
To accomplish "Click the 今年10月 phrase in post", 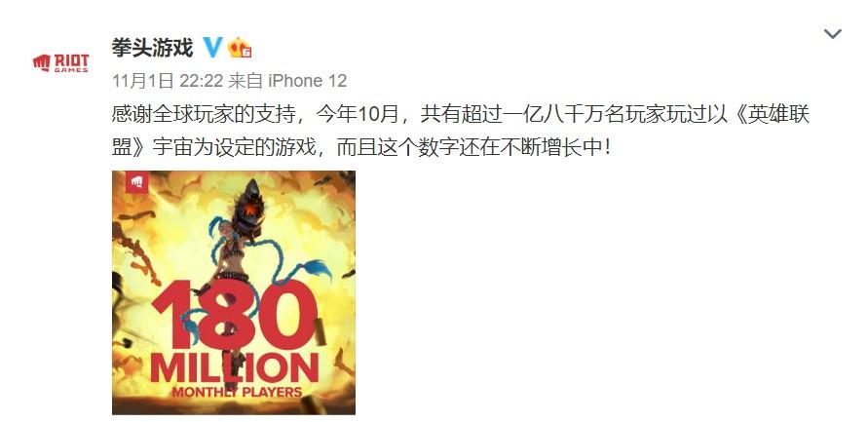I will click(x=359, y=115).
